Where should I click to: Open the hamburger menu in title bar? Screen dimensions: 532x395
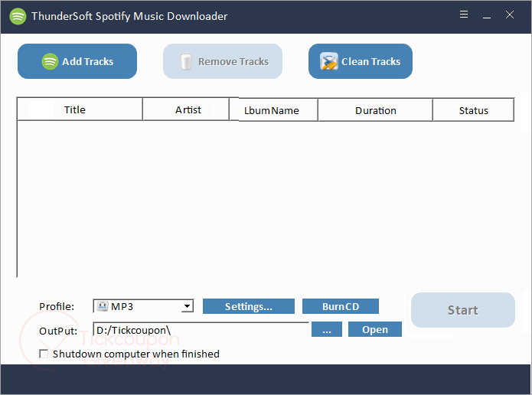464,15
